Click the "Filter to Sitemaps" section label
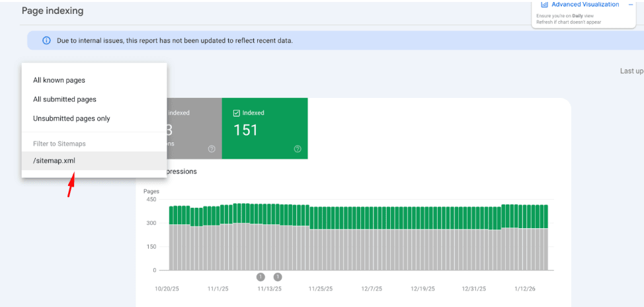 click(x=60, y=144)
